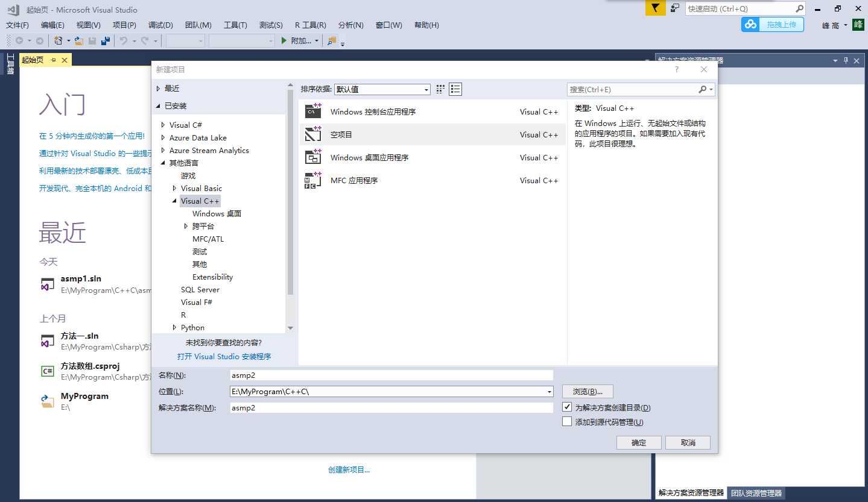
Task: Click the quick launch magnifier icon
Action: [x=799, y=8]
